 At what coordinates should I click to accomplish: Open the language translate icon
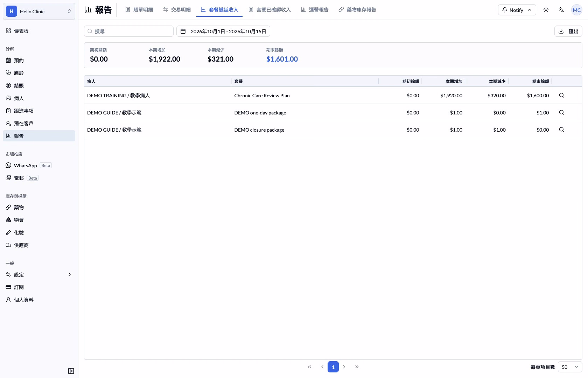pos(561,10)
